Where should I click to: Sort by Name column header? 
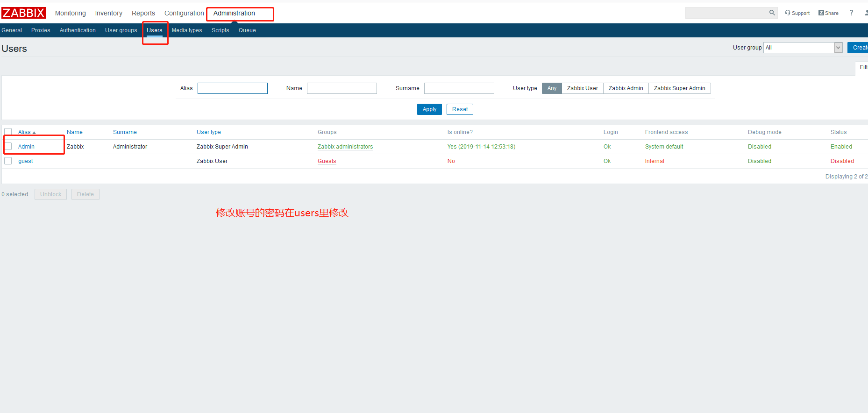[75, 132]
